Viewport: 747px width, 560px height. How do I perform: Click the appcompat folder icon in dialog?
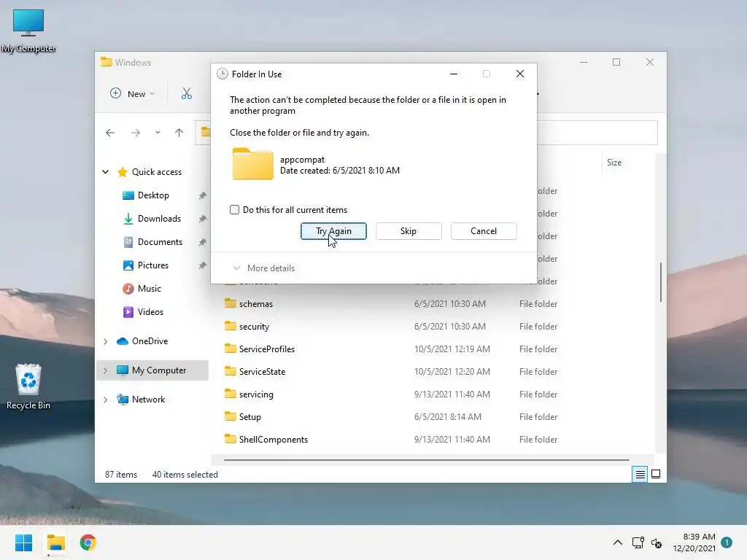tap(253, 164)
